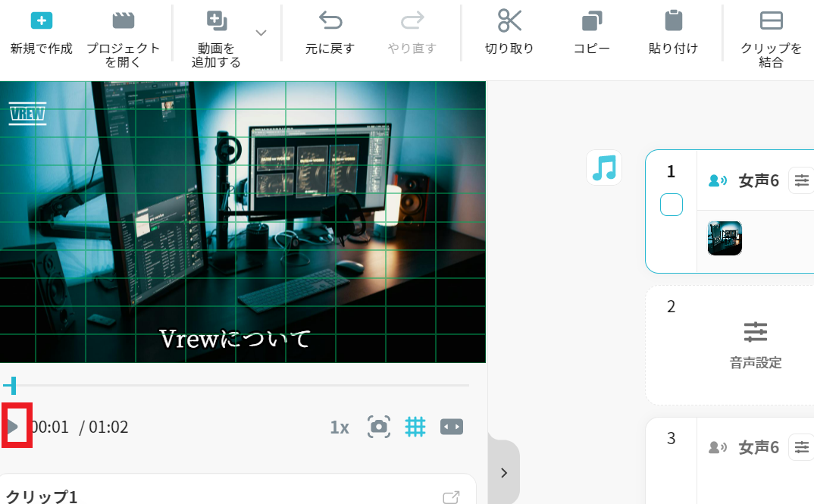Select clip number 3
This screenshot has height=504, width=814.
point(672,439)
